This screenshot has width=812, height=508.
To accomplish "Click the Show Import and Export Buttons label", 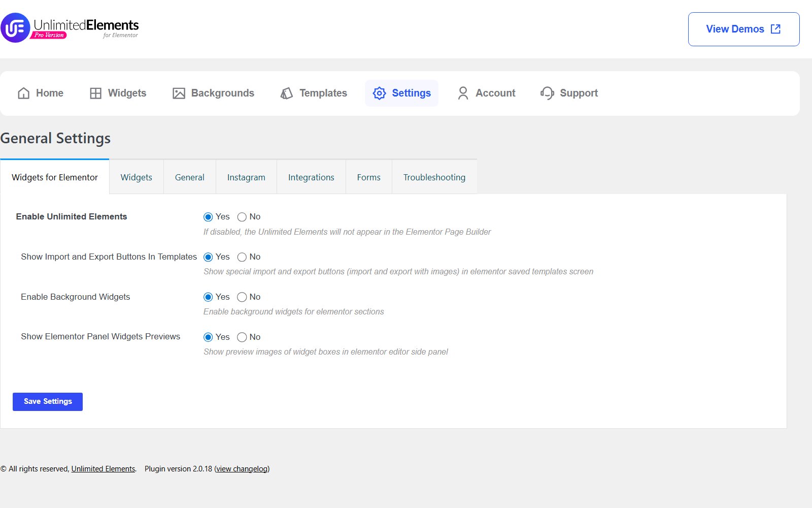I will 109,257.
